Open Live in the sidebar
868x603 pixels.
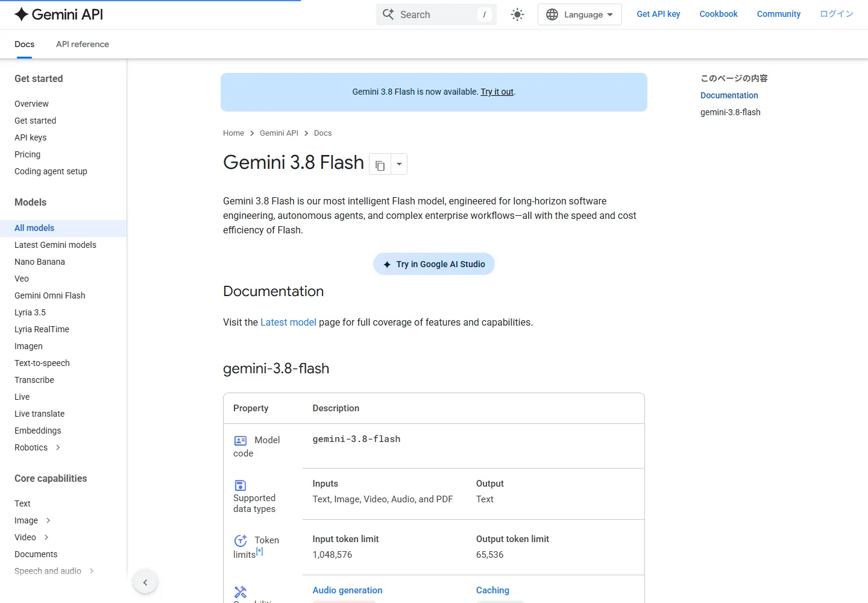[22, 397]
